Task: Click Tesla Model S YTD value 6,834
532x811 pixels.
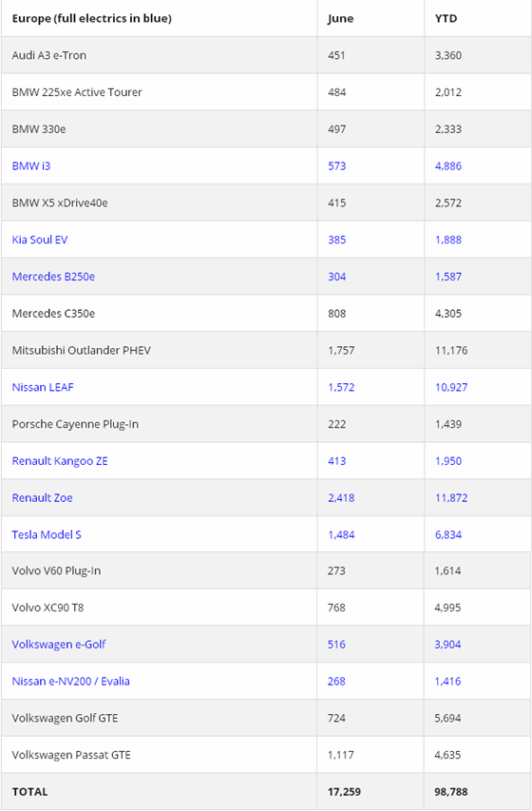Action: click(x=448, y=534)
